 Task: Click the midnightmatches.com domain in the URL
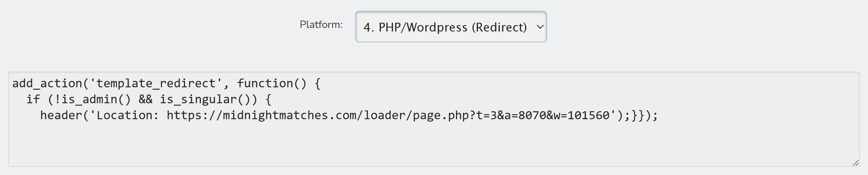[289, 115]
